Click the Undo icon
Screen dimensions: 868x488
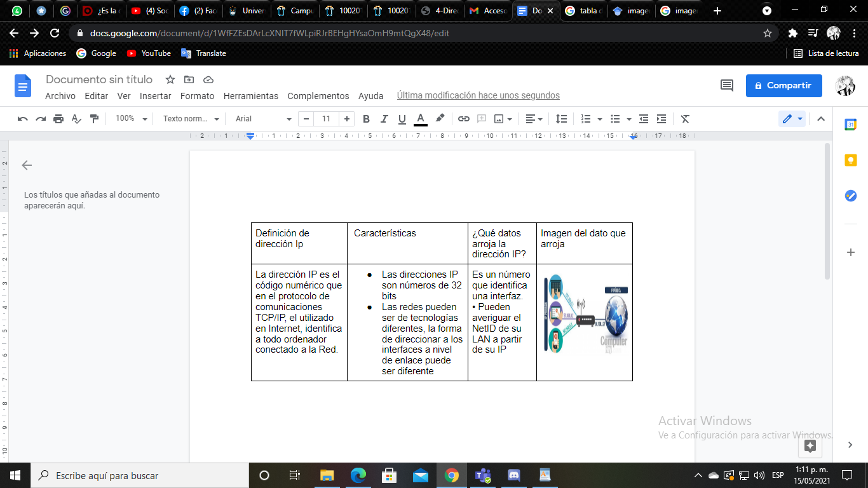click(x=23, y=119)
